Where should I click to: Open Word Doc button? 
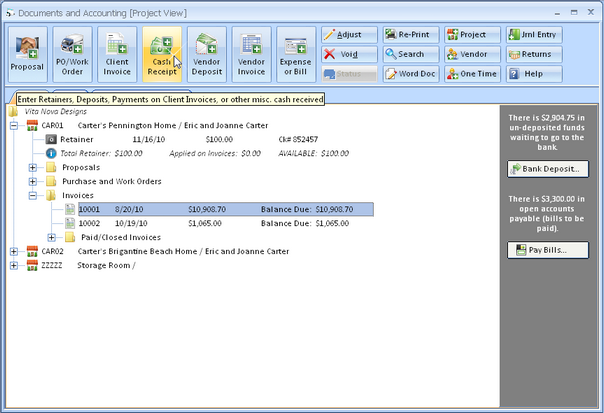(x=411, y=74)
